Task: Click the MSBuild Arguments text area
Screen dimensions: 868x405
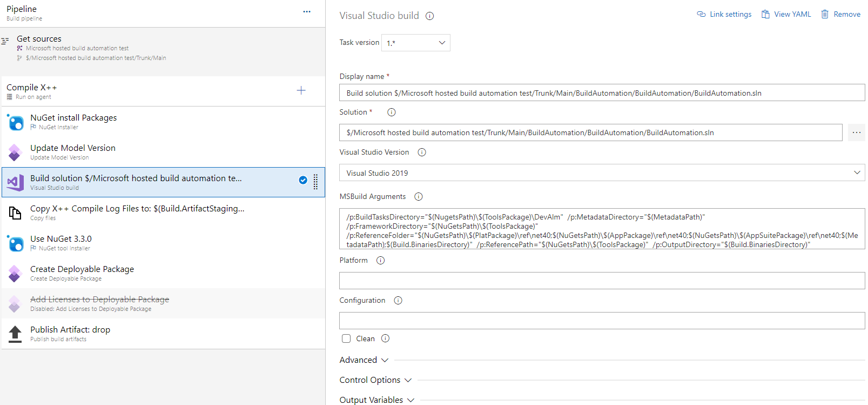Action: (602, 229)
